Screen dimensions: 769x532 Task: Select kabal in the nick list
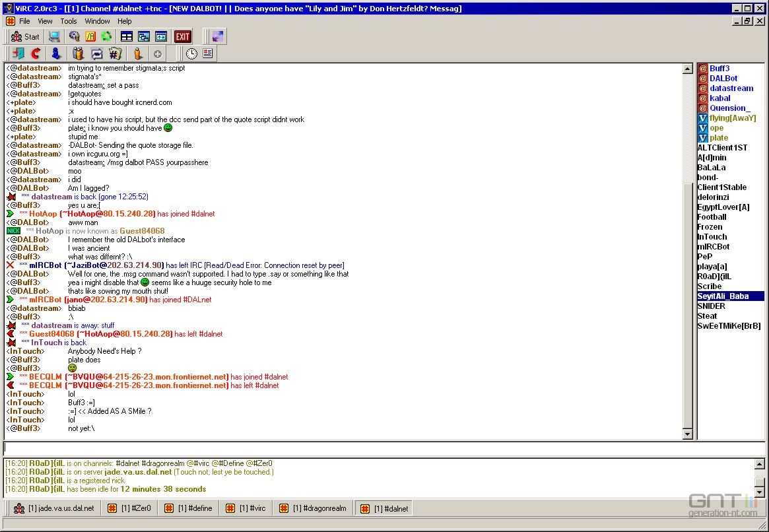click(730, 98)
